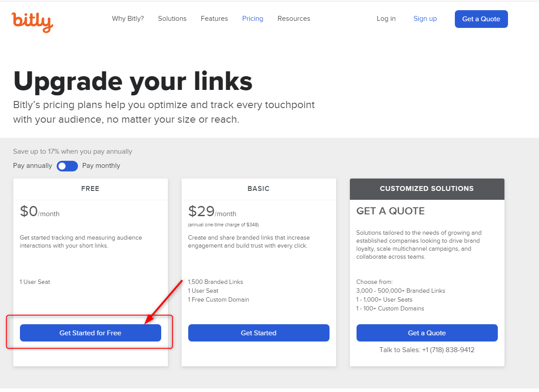Click the FREE plan card header
The width and height of the screenshot is (539, 392).
(90, 189)
